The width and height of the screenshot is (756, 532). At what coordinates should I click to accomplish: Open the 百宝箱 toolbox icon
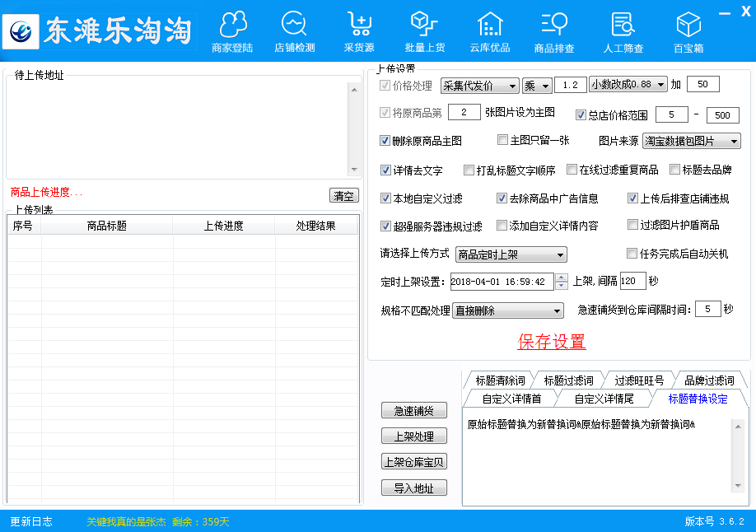pyautogui.click(x=688, y=32)
